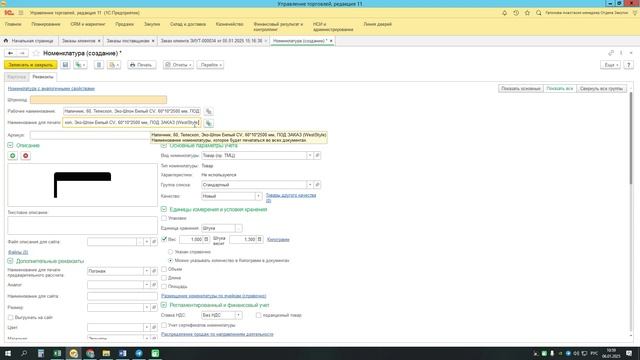Open the history clock icon
The image size is (640, 360).
[516, 13]
